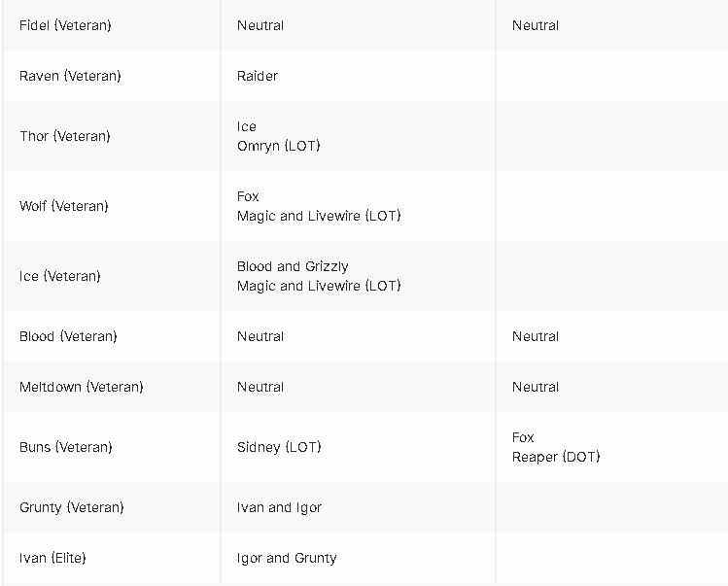This screenshot has height=586, width=728.
Task: Click second-column "Neutral" in Fidel's row
Action: click(x=260, y=25)
